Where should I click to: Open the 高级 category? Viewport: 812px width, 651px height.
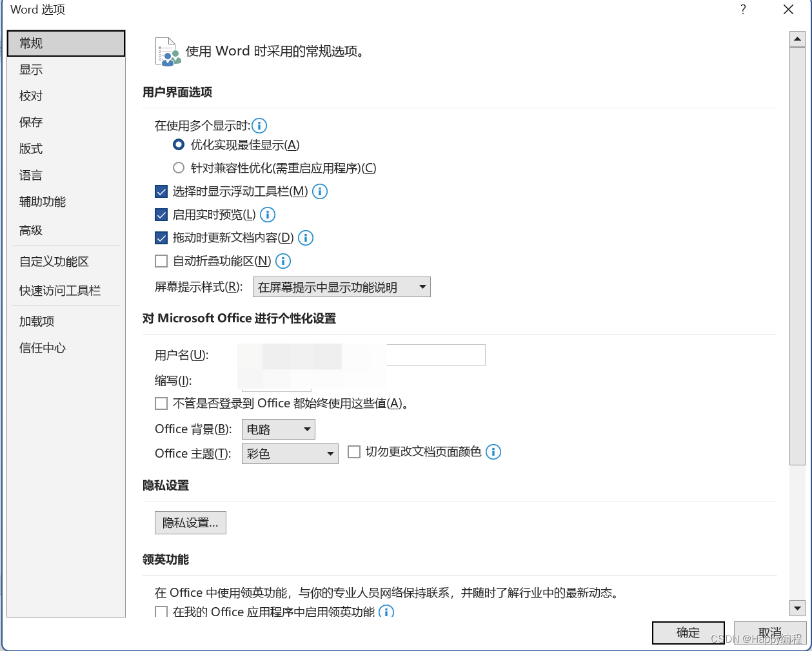(66, 230)
